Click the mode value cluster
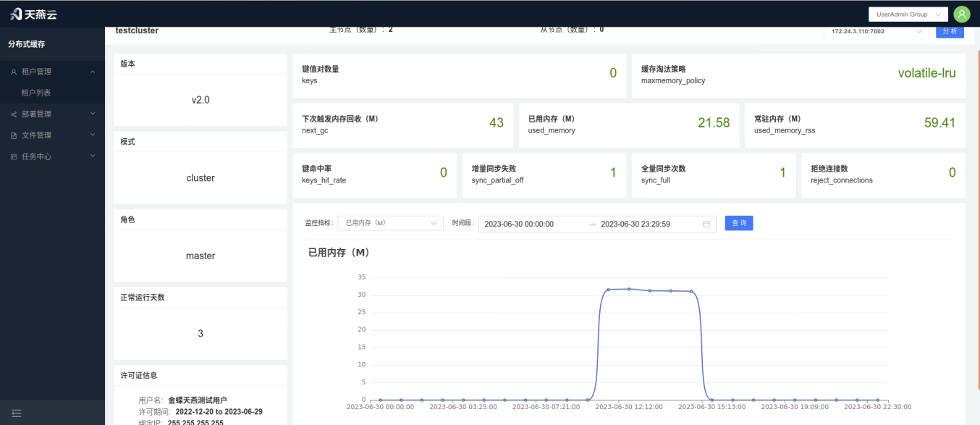Screen dimensions: 980x425 [x=200, y=178]
